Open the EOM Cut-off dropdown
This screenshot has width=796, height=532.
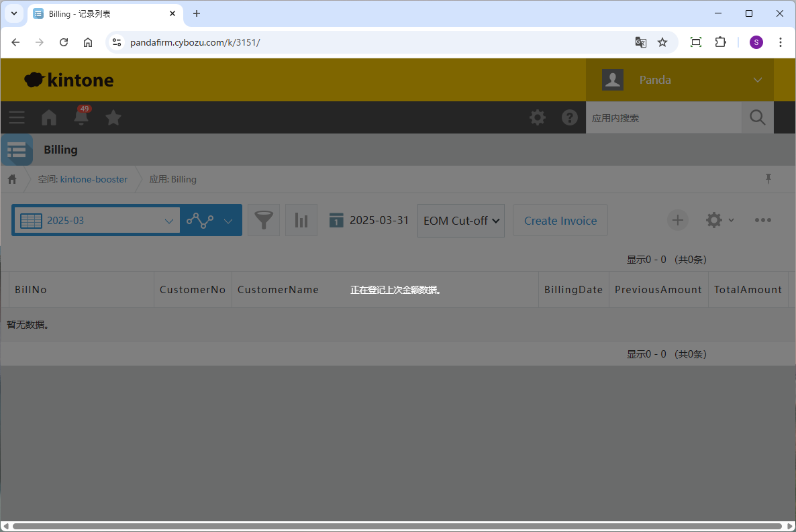pyautogui.click(x=461, y=220)
